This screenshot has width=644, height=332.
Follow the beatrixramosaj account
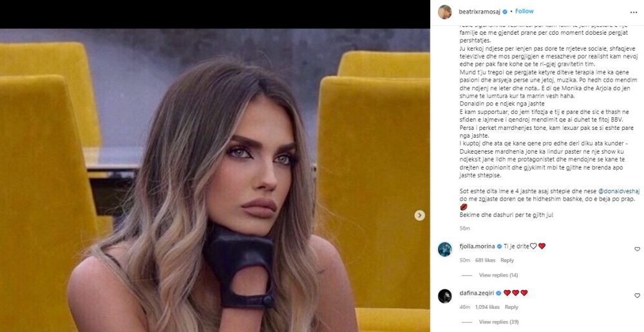tap(524, 12)
